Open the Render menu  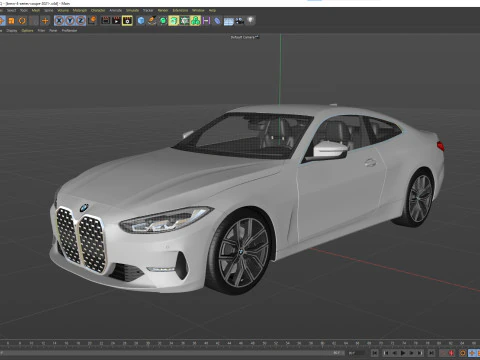163,10
